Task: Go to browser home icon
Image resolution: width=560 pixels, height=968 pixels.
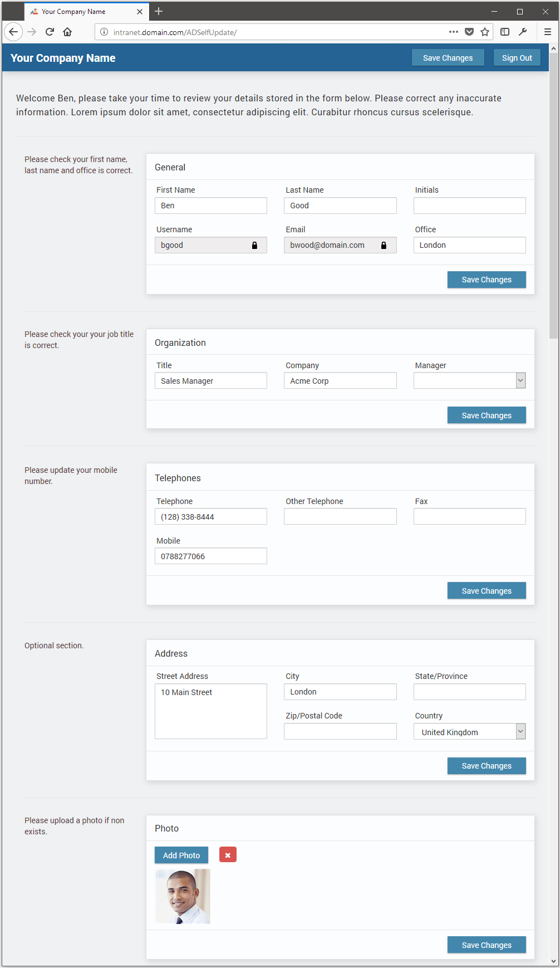Action: [x=67, y=32]
